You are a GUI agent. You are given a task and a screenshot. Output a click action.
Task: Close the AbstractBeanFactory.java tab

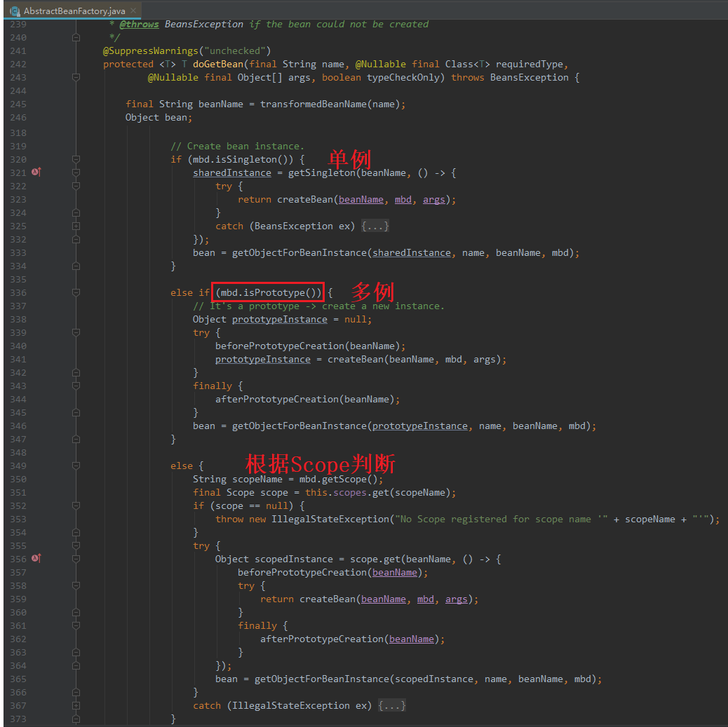coord(134,11)
